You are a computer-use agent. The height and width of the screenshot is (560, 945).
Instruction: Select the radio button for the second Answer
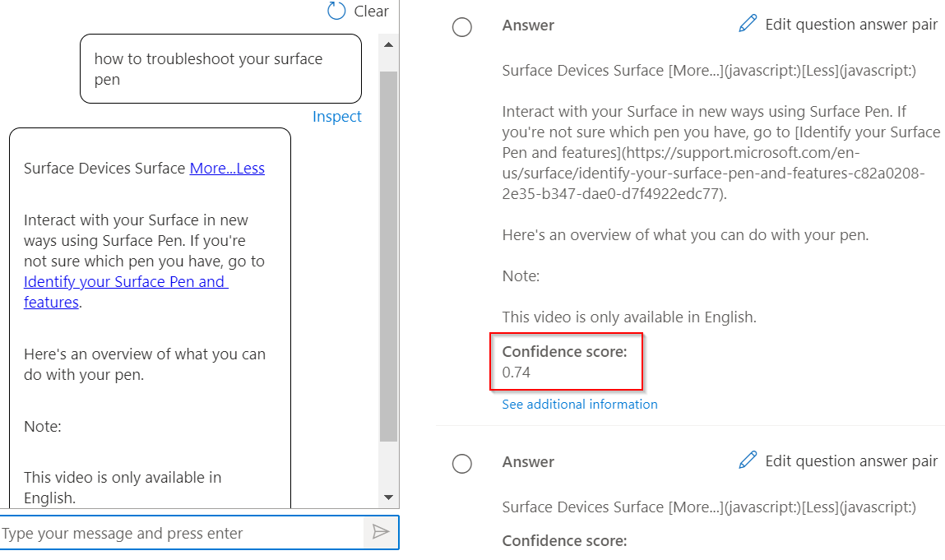click(x=462, y=464)
